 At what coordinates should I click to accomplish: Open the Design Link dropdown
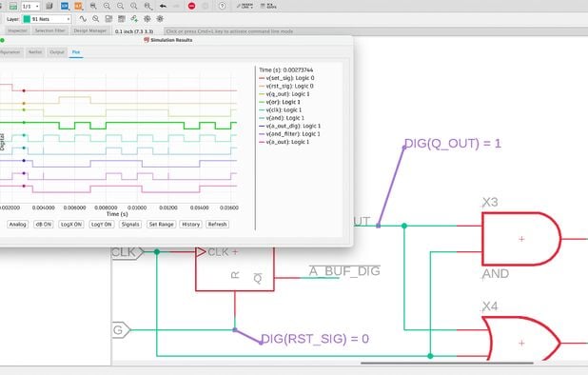coord(245,6)
